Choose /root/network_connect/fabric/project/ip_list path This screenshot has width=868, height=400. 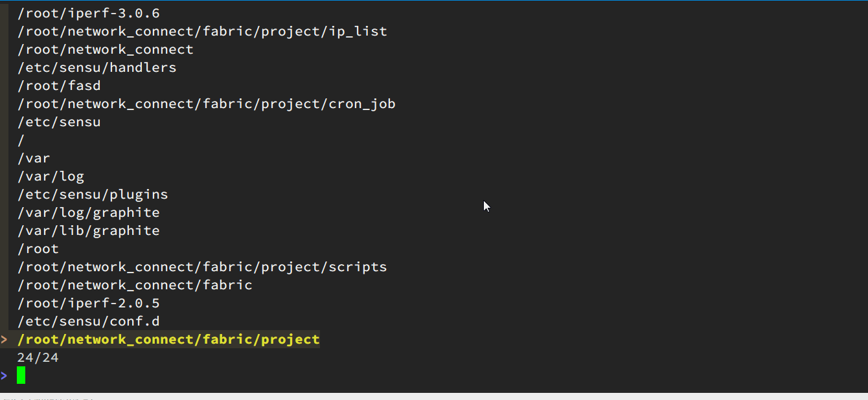[202, 31]
